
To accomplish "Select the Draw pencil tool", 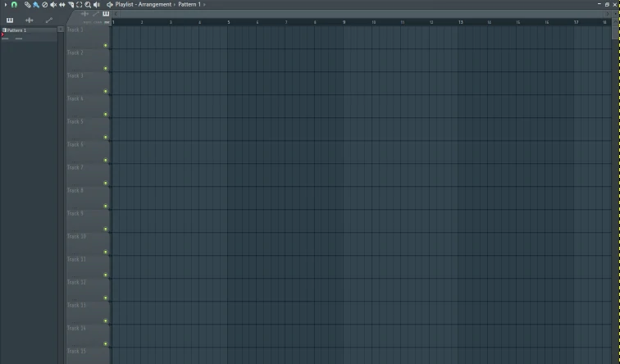I will click(x=27, y=4).
